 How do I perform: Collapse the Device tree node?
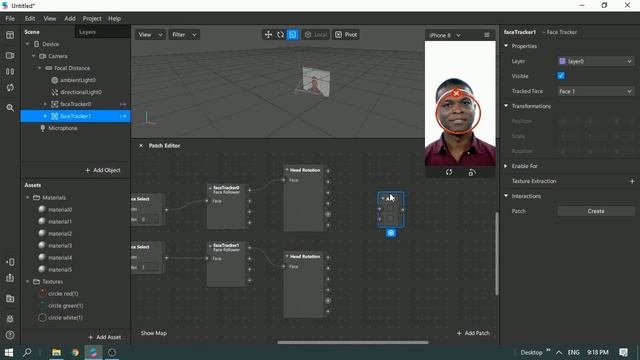(x=28, y=44)
